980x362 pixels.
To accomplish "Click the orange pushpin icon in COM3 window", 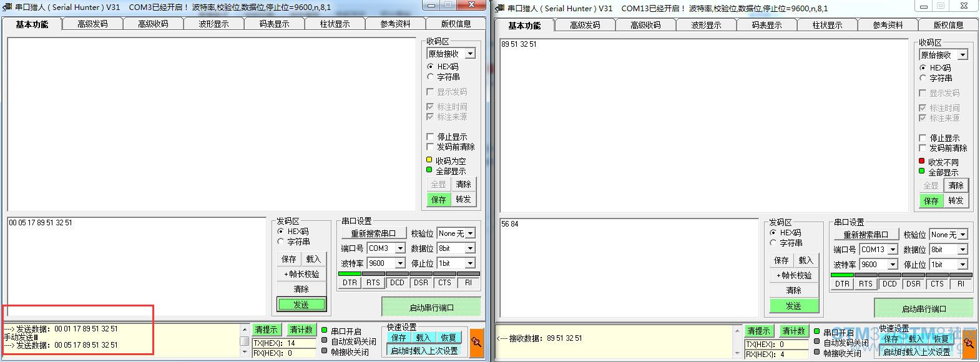I will (477, 343).
